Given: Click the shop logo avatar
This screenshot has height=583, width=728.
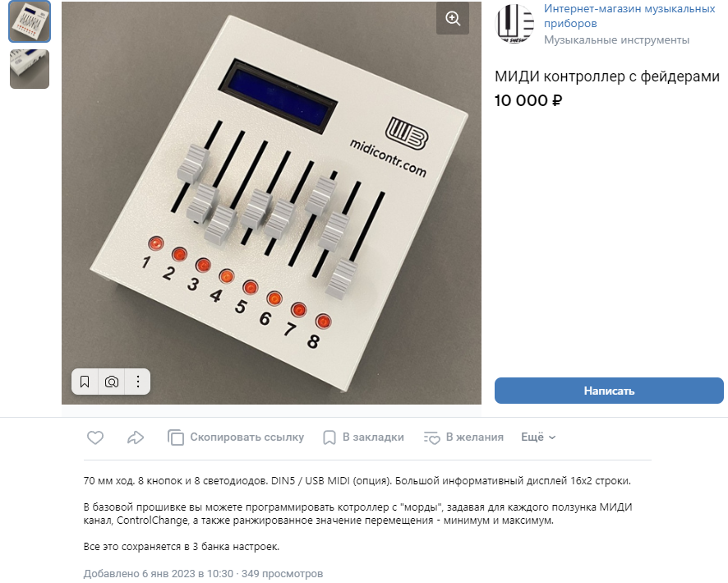Looking at the screenshot, I should tap(515, 24).
